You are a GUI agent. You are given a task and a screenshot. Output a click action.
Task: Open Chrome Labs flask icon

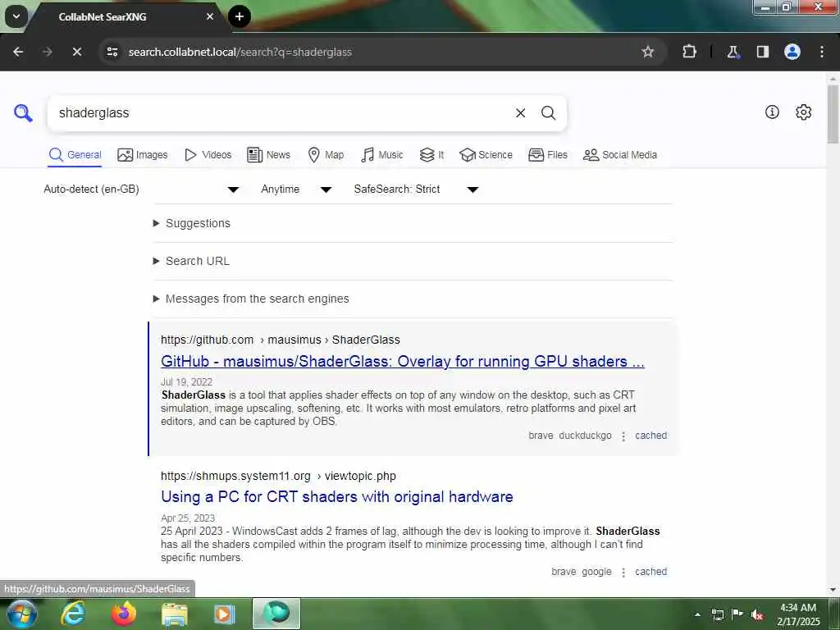(x=733, y=52)
